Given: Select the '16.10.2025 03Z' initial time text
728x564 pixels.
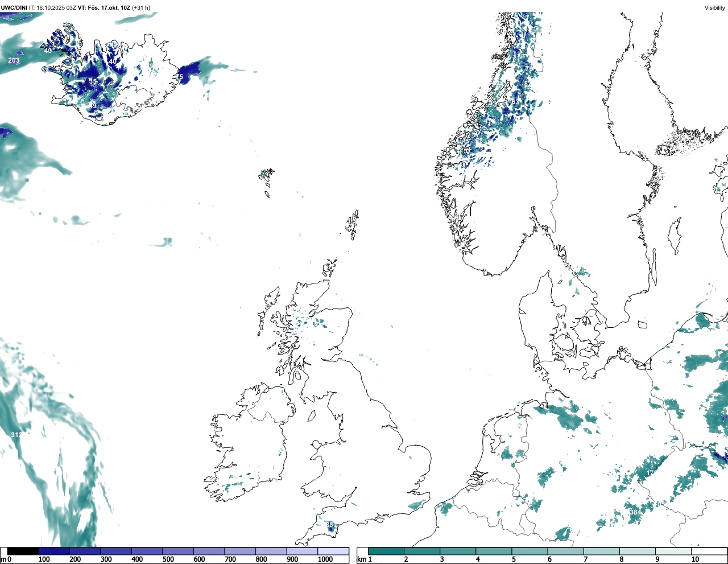Looking at the screenshot, I should [x=56, y=7].
